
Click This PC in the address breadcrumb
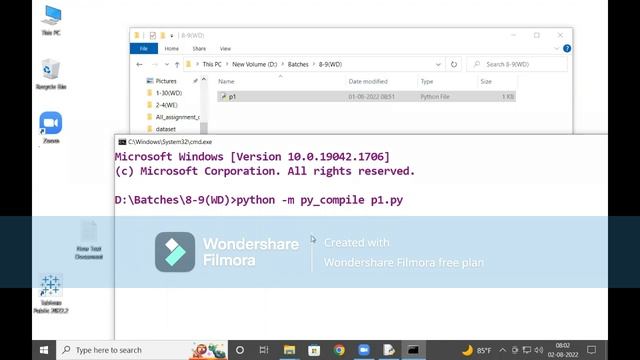click(x=212, y=64)
